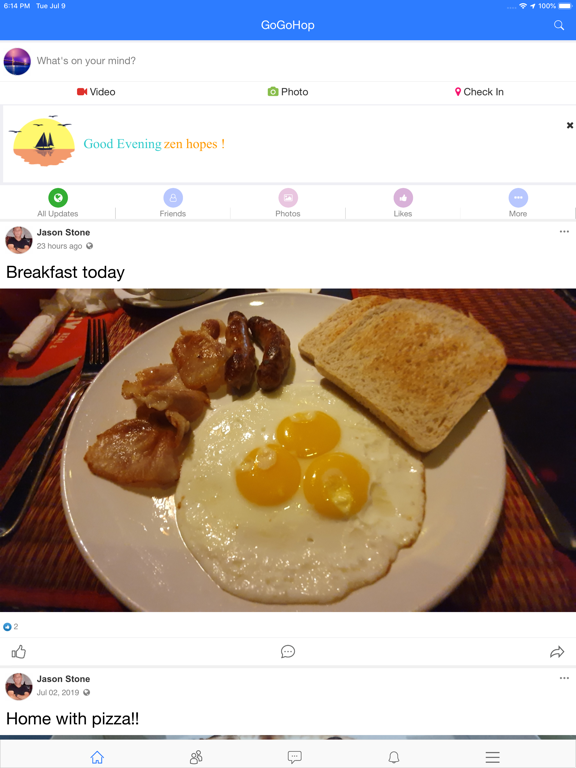The height and width of the screenshot is (768, 576).
Task: Open notifications bell in bottom bar
Action: (x=393, y=757)
